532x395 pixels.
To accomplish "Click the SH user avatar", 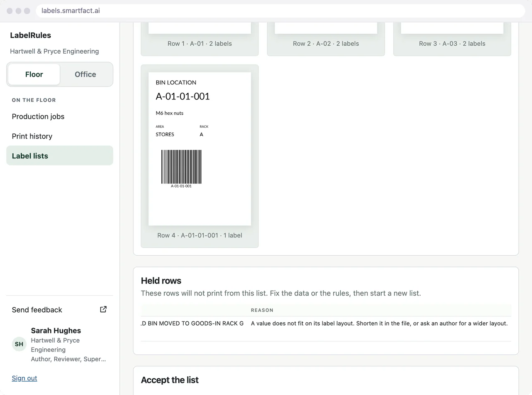I will point(19,344).
